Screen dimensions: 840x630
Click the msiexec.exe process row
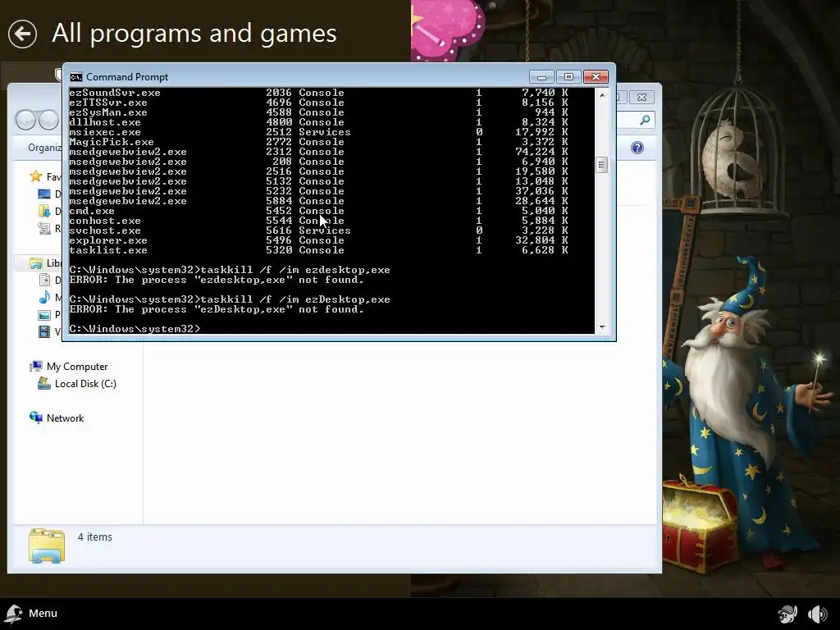pos(318,132)
